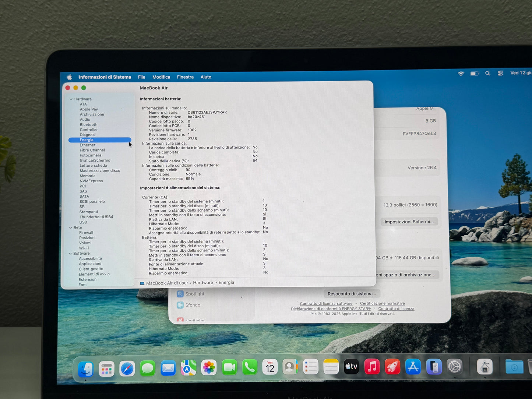Screen dimensions: 532x399
Task: Select Applicazioni under Software
Action: click(x=90, y=264)
